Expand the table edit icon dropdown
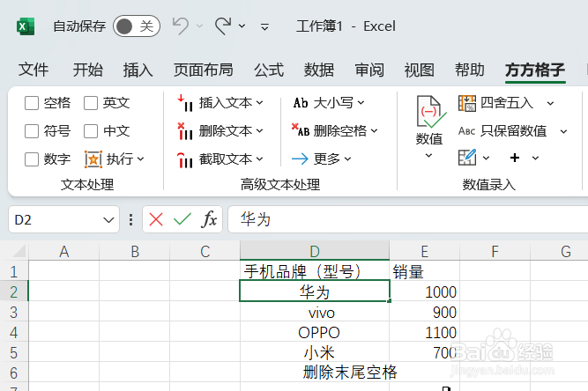 point(486,158)
